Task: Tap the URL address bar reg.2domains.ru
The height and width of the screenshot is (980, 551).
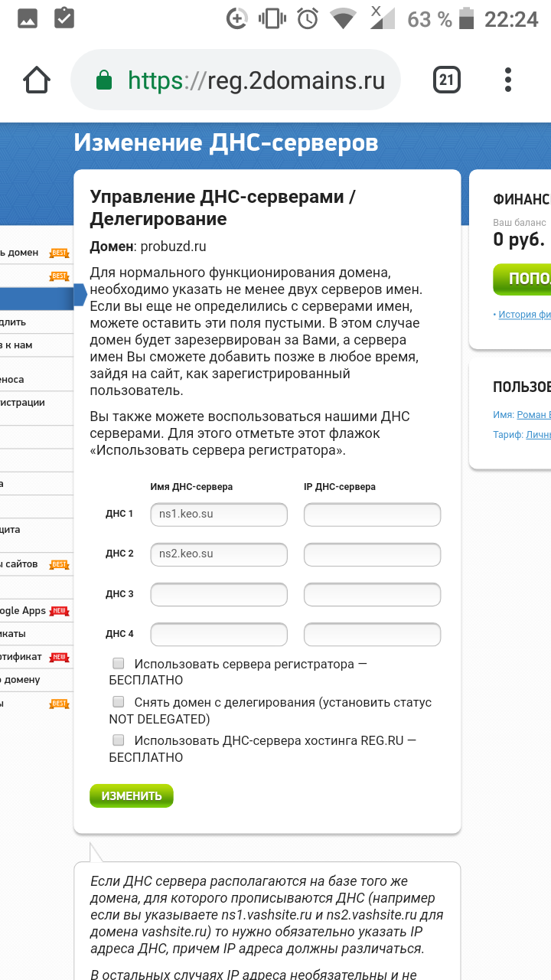Action: click(x=256, y=80)
